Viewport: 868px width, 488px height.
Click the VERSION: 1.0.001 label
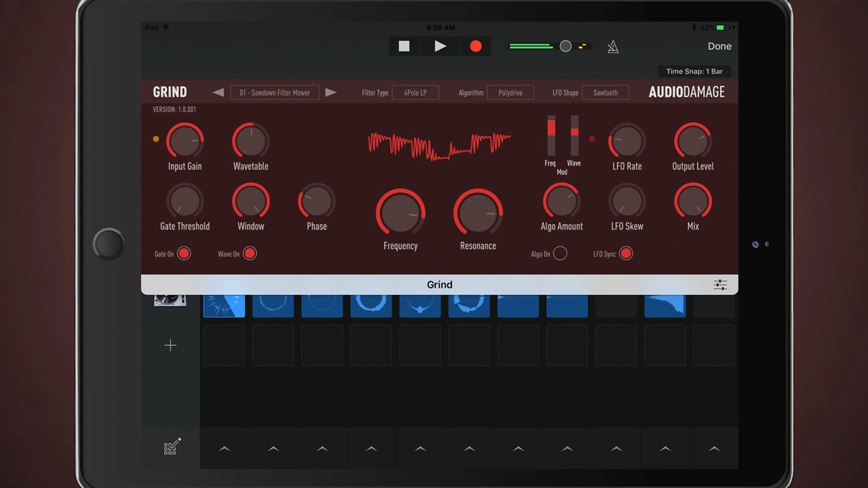pyautogui.click(x=174, y=110)
